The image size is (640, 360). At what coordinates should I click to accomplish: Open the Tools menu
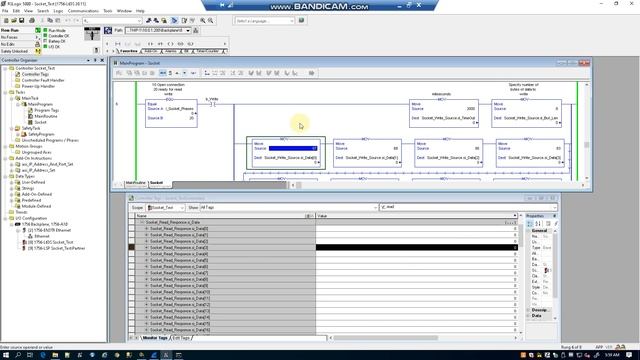[x=107, y=11]
